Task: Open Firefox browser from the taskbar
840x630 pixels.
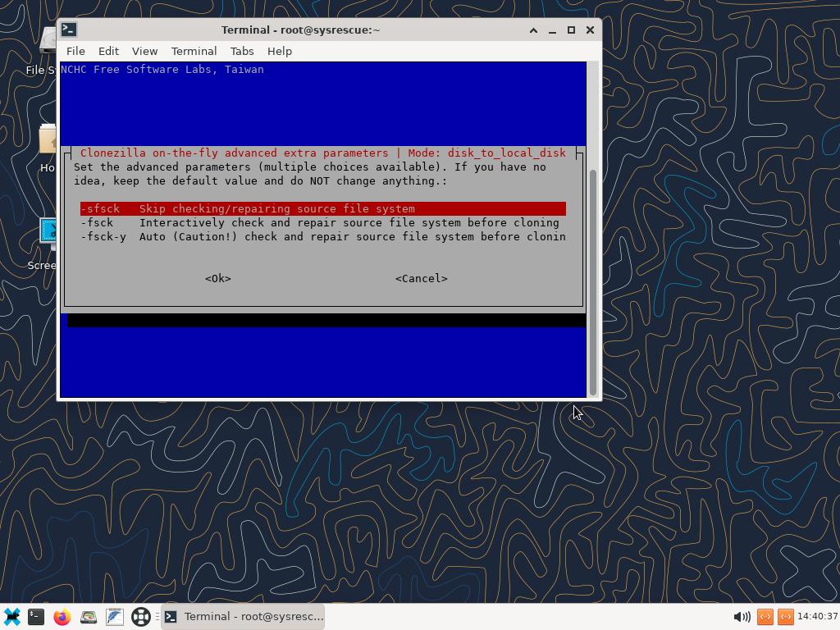Action: click(62, 616)
